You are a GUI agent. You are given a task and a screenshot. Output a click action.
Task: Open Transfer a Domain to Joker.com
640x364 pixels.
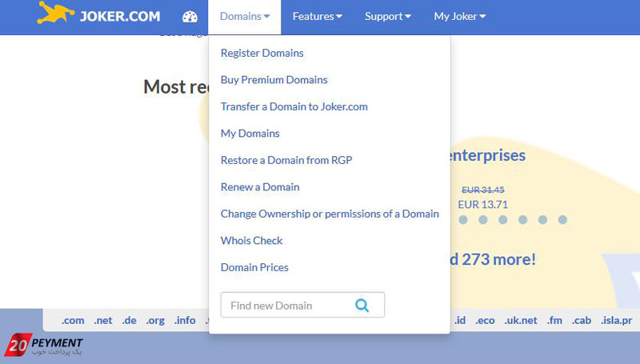[294, 106]
